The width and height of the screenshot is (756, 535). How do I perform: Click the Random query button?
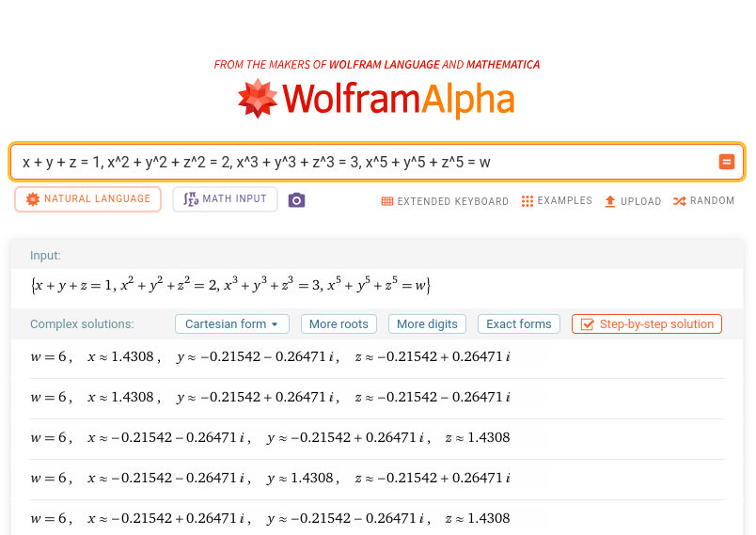704,200
